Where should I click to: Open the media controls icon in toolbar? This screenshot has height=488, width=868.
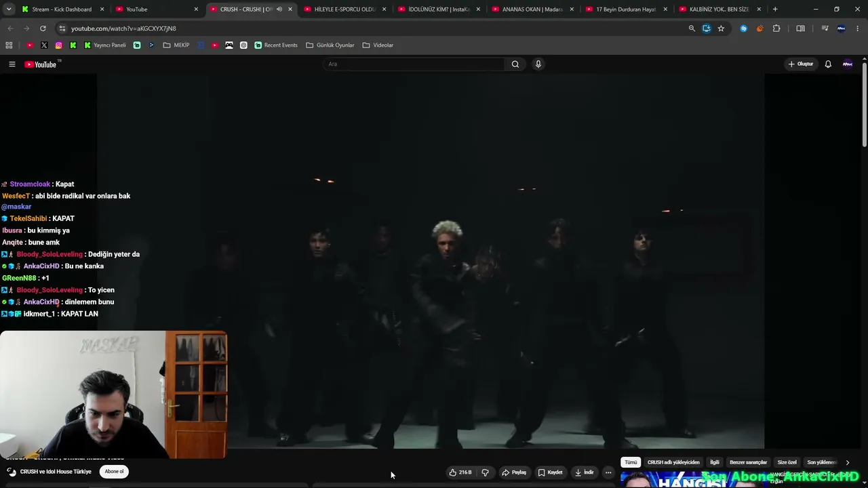tap(825, 28)
